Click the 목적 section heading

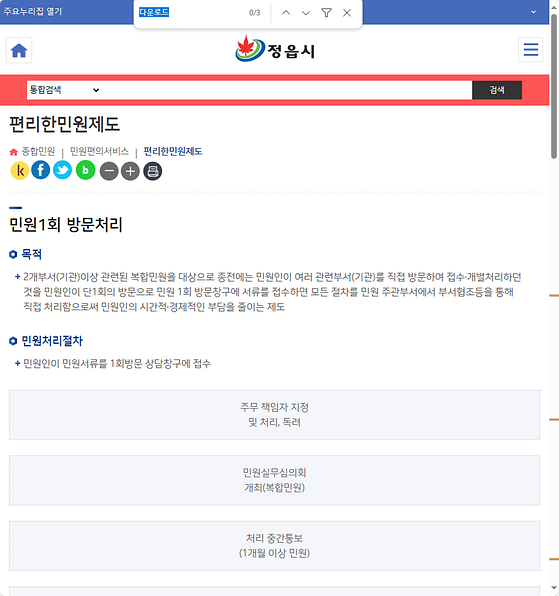coord(31,254)
